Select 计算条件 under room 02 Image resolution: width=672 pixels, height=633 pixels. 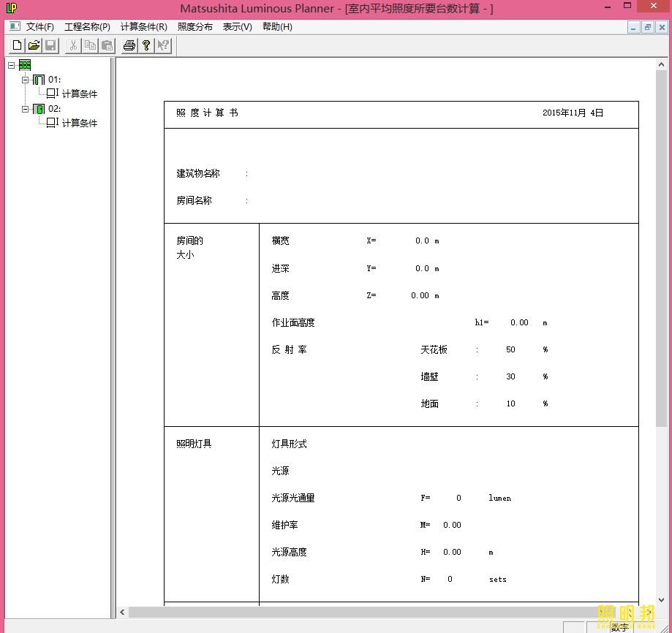point(79,124)
